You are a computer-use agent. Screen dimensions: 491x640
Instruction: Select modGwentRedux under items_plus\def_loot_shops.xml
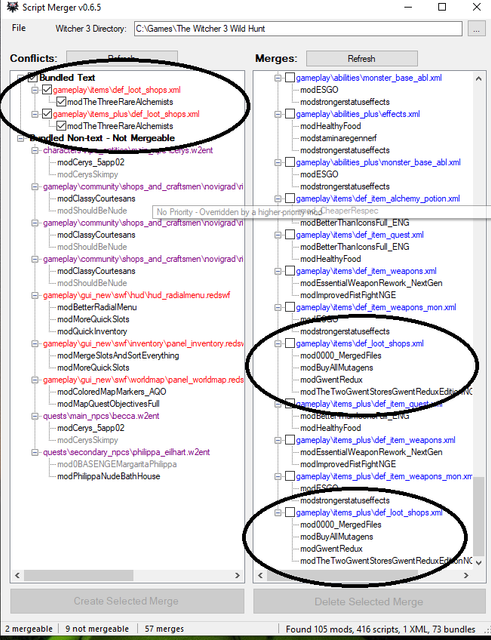[x=331, y=549]
